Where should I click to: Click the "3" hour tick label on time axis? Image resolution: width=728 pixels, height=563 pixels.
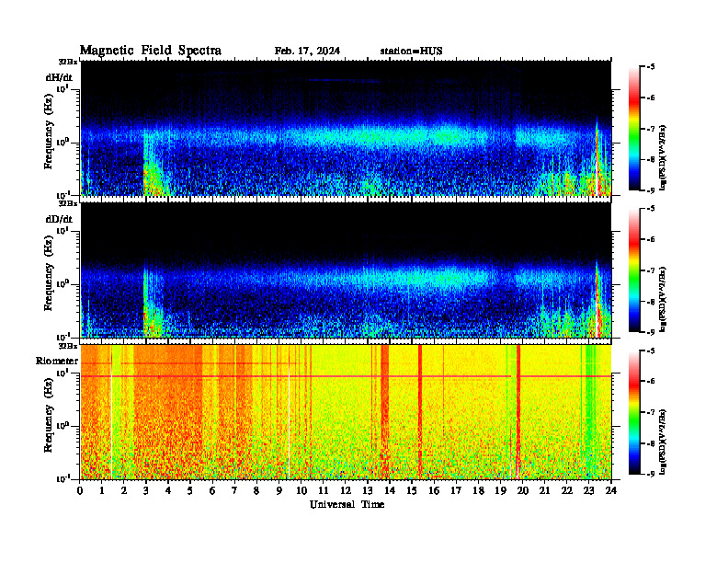[146, 490]
